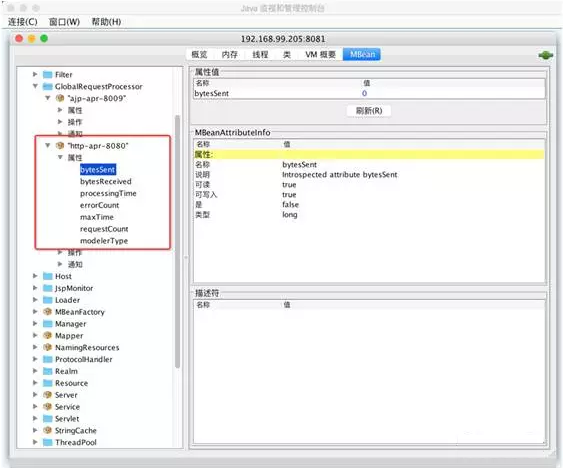Viewport: 563px width, 468px height.
Task: Collapse the "ajp-apr-8009" node
Action: [x=47, y=98]
